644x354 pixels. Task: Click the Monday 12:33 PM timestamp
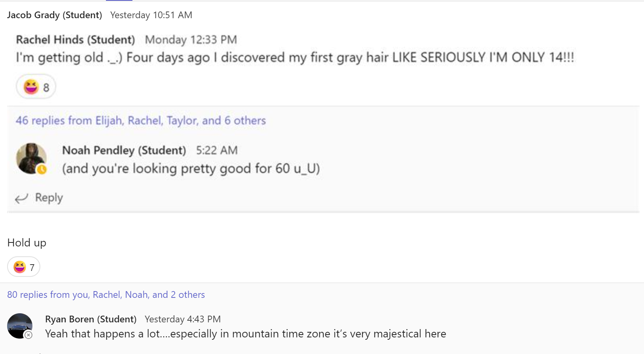pos(191,40)
